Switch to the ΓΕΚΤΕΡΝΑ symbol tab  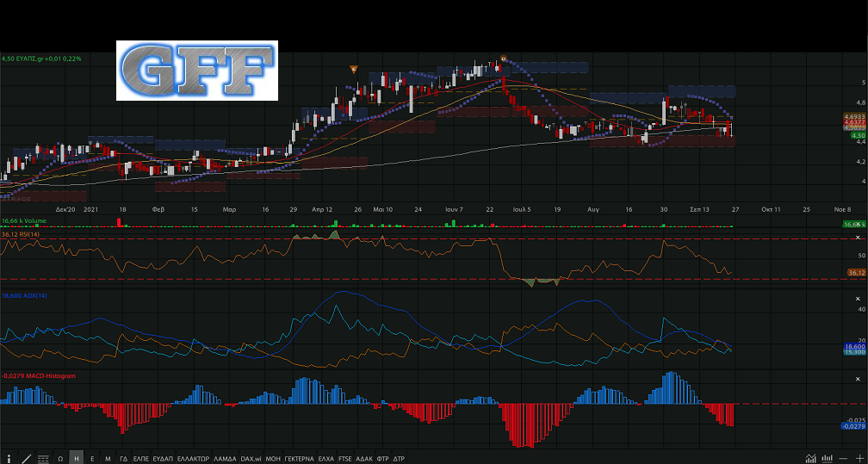299,459
